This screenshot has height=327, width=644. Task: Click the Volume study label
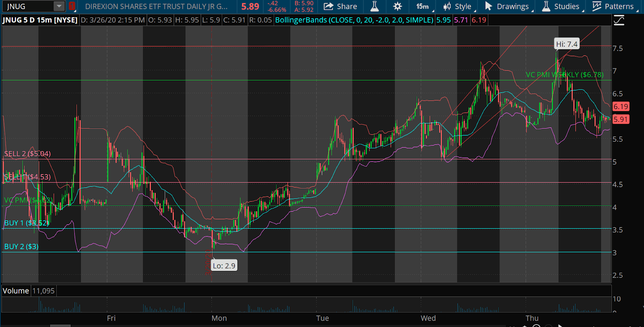16,291
